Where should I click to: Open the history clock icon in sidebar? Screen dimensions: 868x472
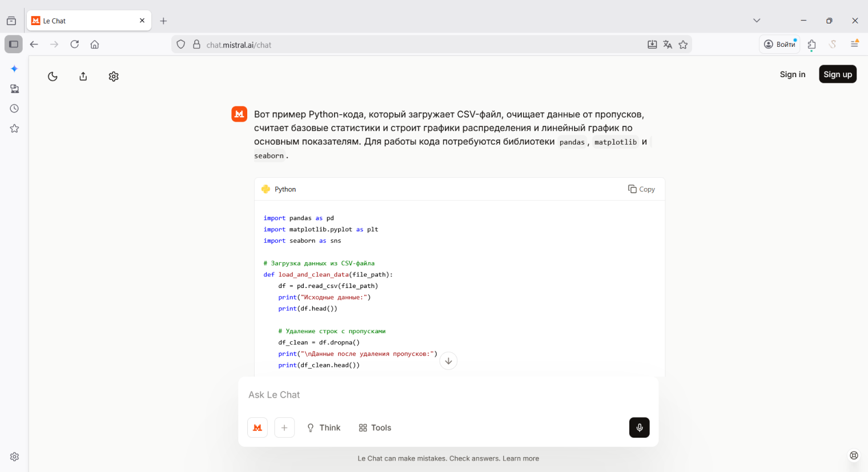pos(14,109)
